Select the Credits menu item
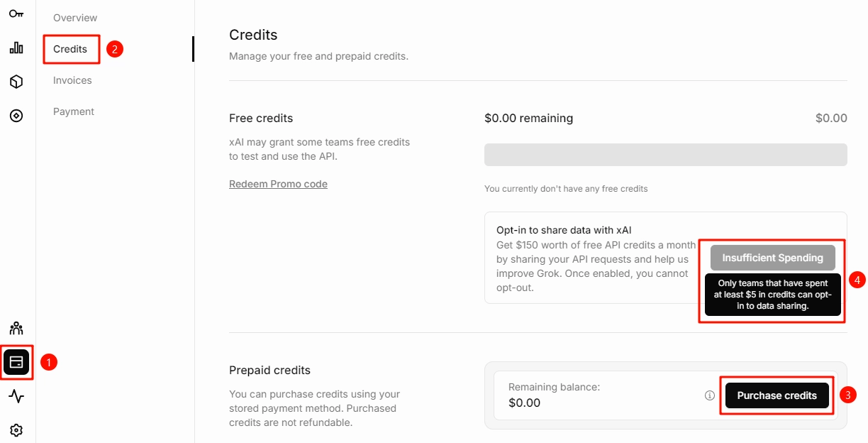 point(70,49)
